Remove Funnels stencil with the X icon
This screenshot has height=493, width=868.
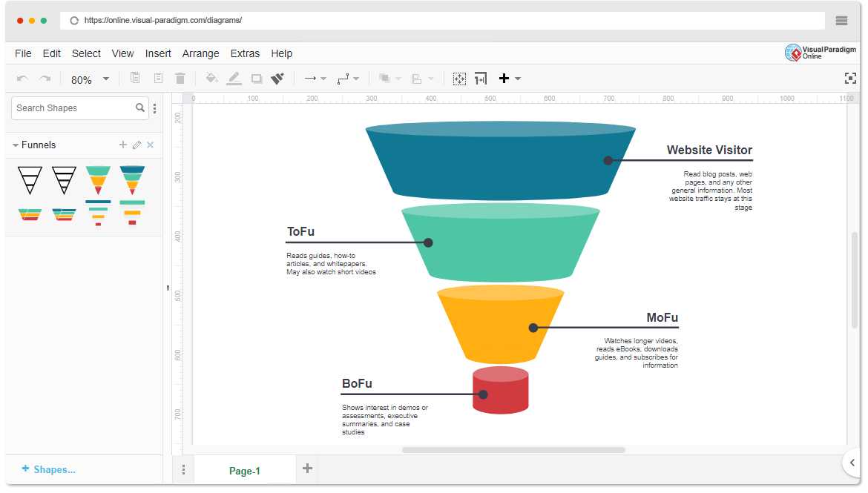pyautogui.click(x=150, y=145)
